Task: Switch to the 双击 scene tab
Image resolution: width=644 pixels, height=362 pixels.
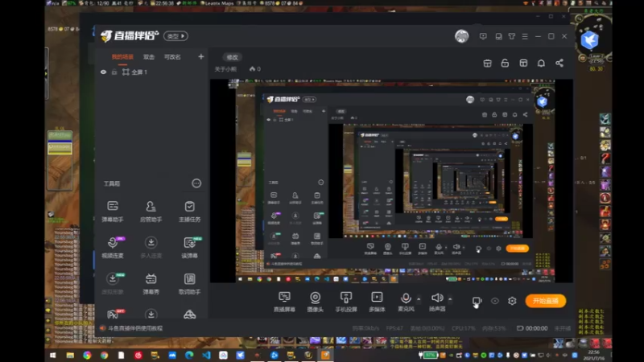Action: click(149, 56)
